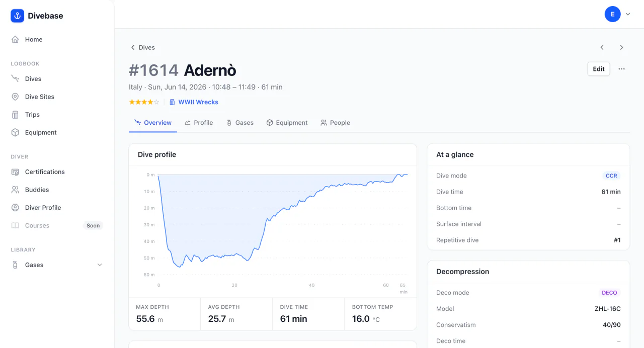This screenshot has width=644, height=348.
Task: Open Diver Profile via the person icon
Action: pyautogui.click(x=15, y=208)
